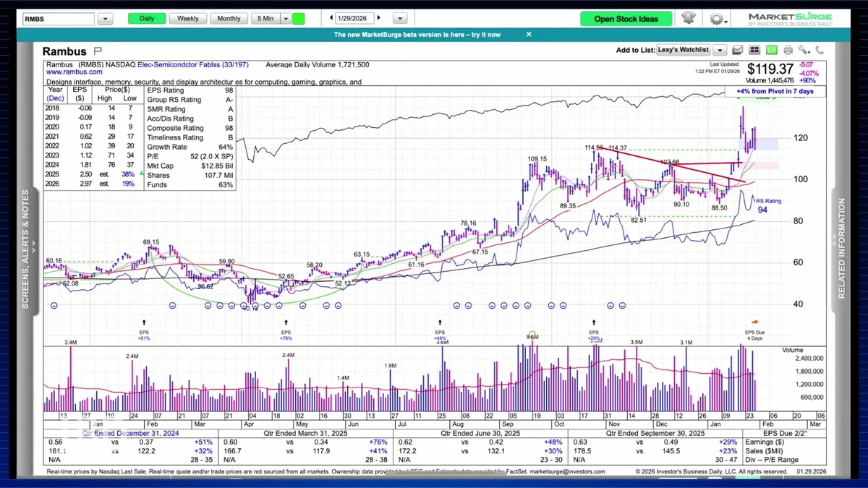Screen dimensions: 868x488
Task: Click the EPS Due 4 Days marker
Action: pos(754,332)
